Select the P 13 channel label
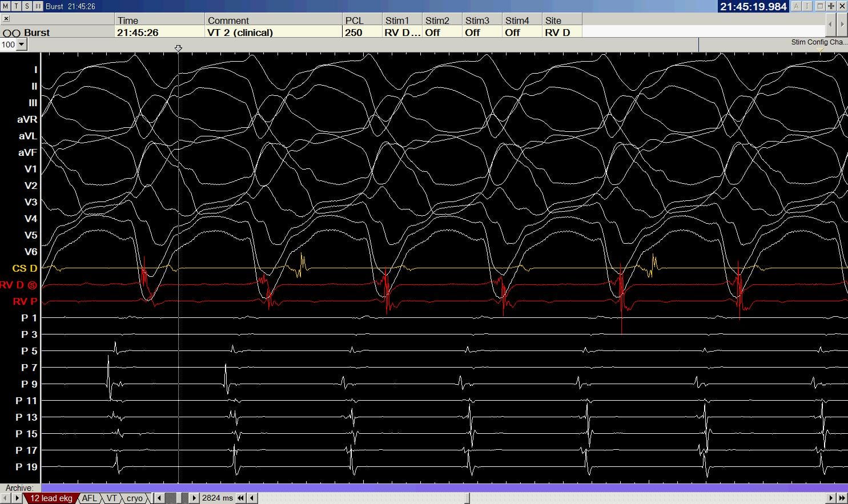Image resolution: width=848 pixels, height=504 pixels. (x=26, y=417)
